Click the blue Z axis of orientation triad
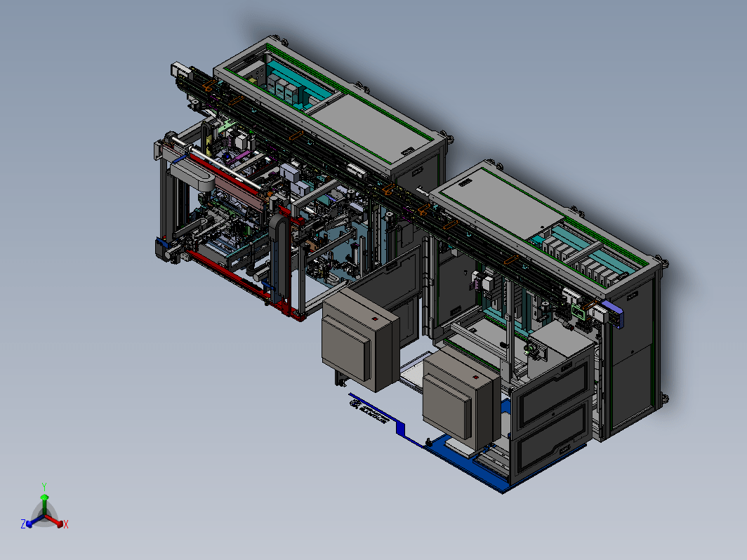Screen dimensions: 747x560 click(x=32, y=522)
